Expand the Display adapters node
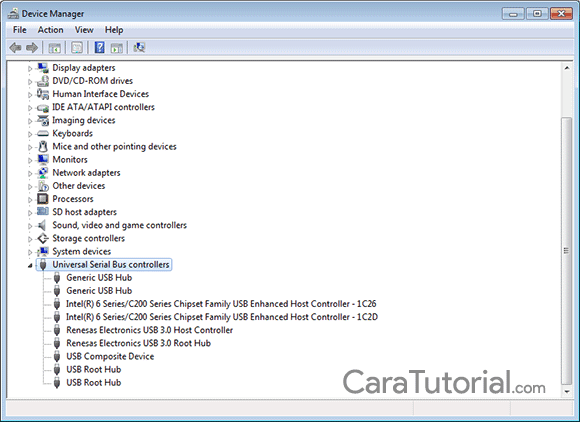The width and height of the screenshot is (580, 422). click(30, 68)
